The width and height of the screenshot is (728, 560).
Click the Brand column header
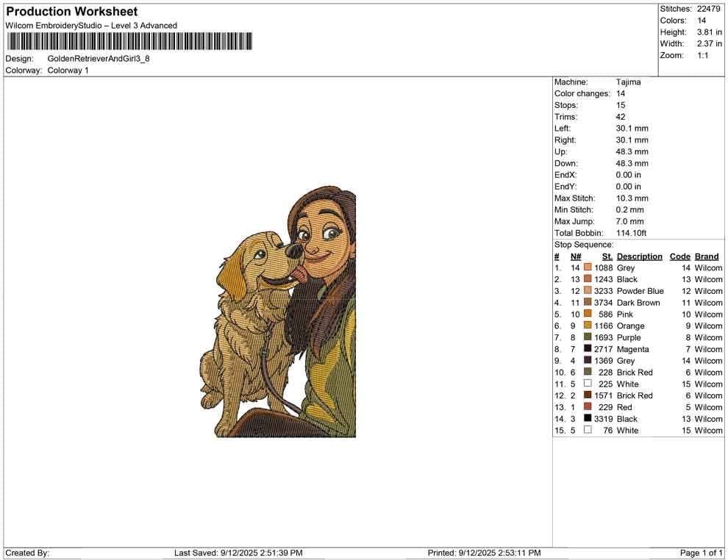tap(707, 256)
